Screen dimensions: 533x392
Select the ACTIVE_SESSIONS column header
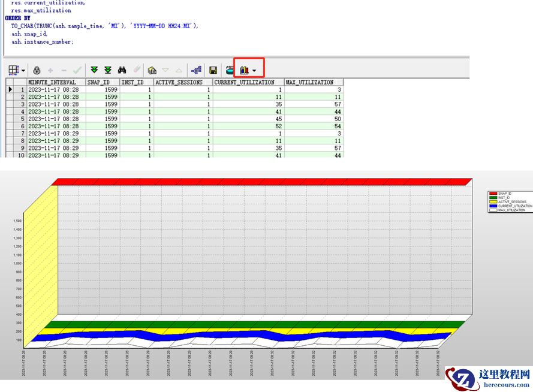tap(182, 82)
